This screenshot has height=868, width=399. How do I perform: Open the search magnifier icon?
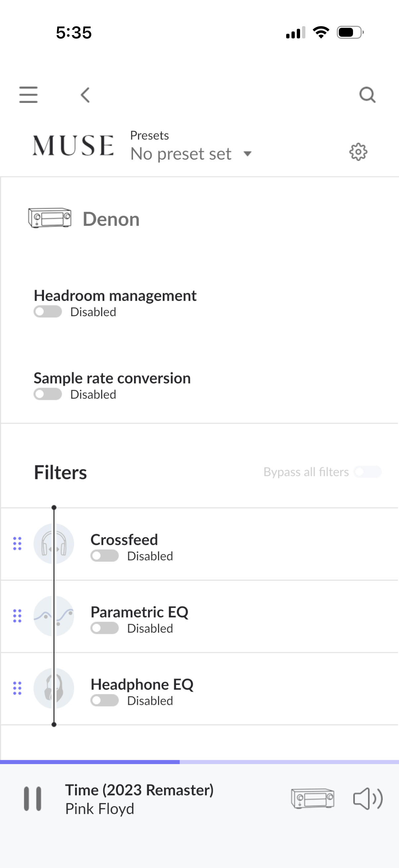[x=367, y=95]
